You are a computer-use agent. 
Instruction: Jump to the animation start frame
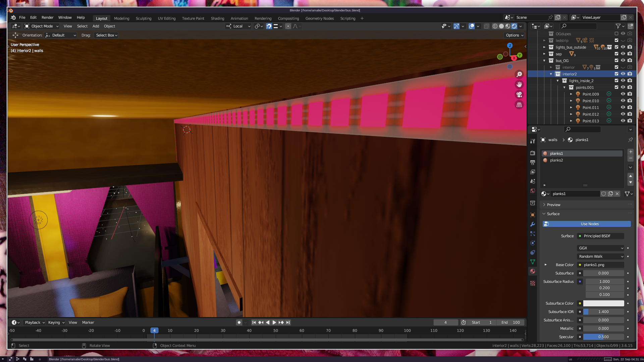[x=254, y=322]
